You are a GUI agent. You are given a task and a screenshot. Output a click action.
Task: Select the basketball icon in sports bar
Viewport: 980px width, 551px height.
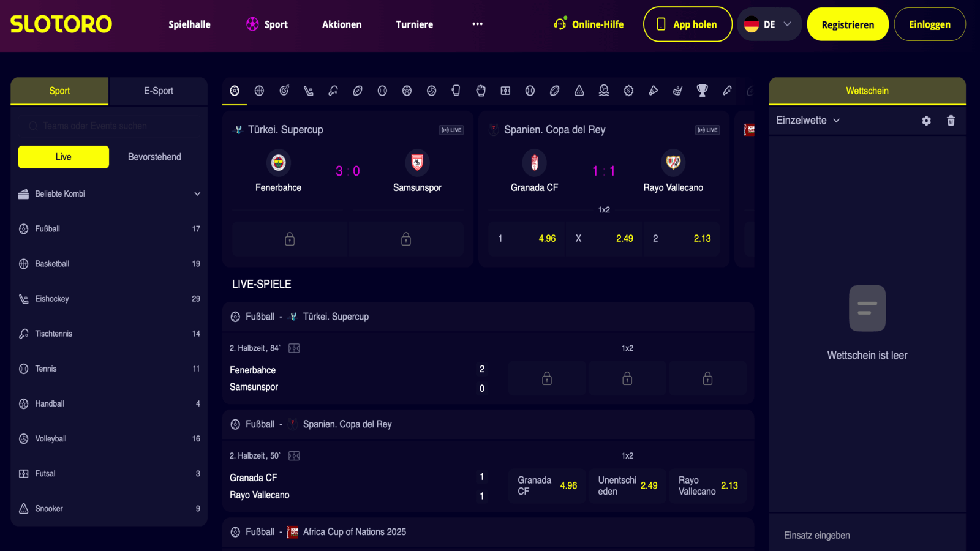click(259, 91)
